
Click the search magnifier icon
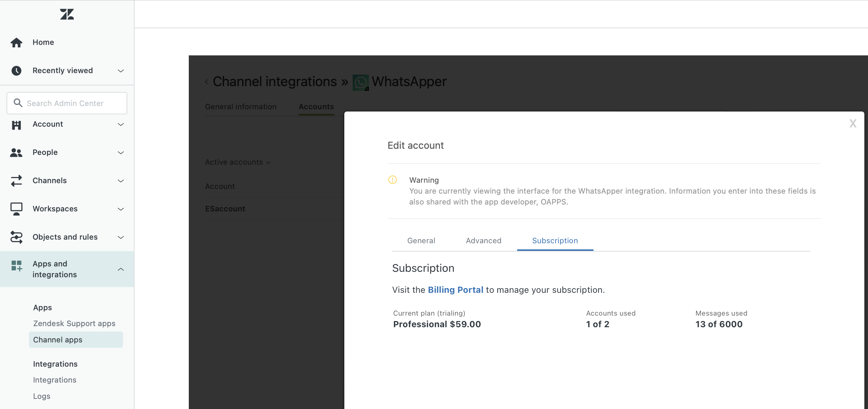coord(18,103)
